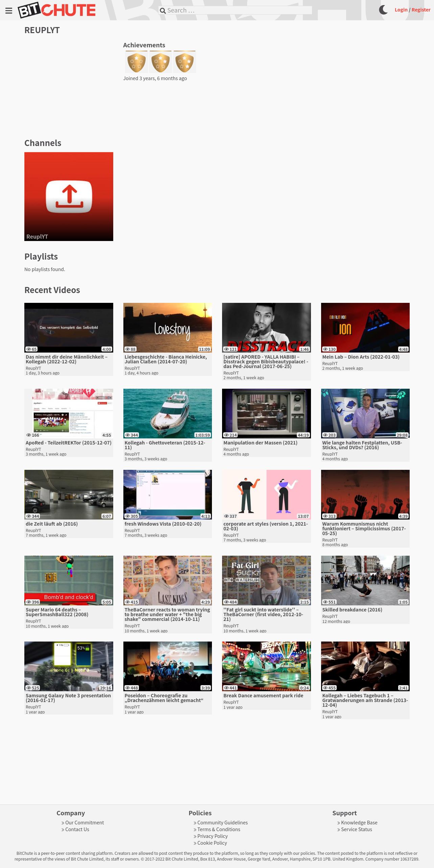Open the Login link
Viewport: 434px width, 868px height.
(x=401, y=10)
